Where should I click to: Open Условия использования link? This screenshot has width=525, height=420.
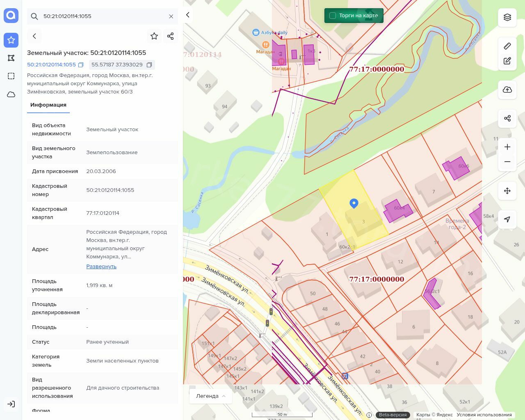[490, 415]
